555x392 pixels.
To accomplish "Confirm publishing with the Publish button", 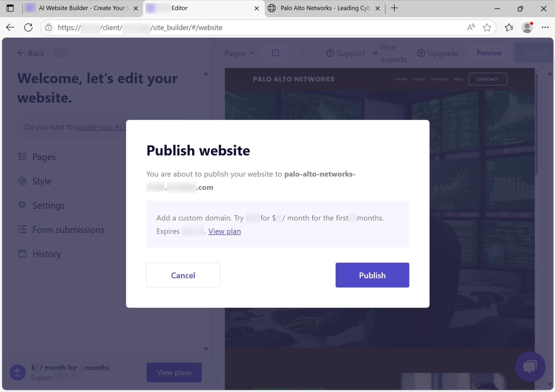I will point(372,275).
